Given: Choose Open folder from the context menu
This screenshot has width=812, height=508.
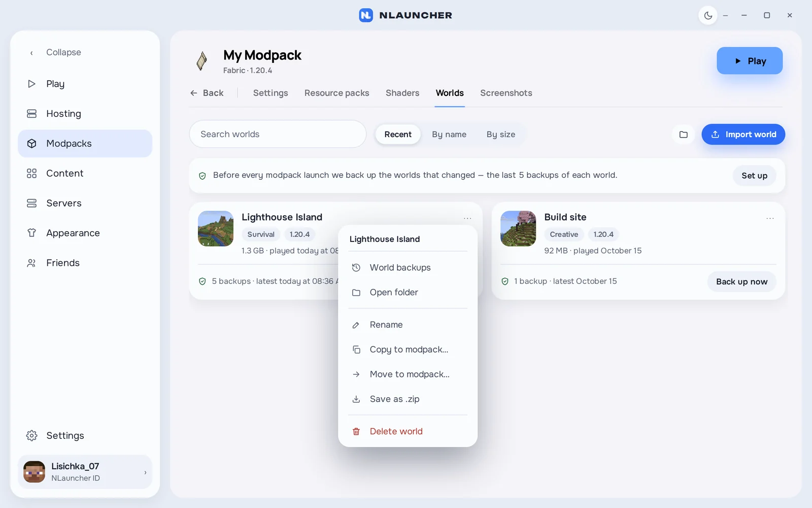Looking at the screenshot, I should coord(408,293).
